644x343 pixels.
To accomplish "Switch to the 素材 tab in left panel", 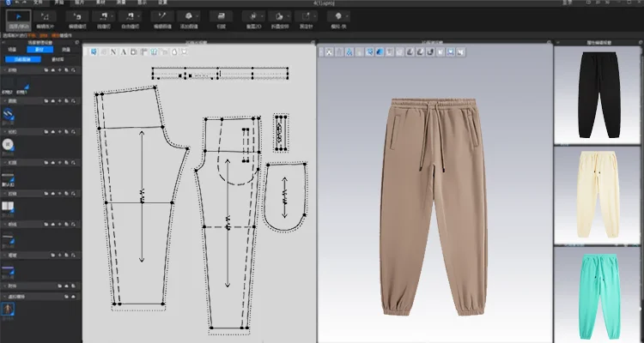I will (x=40, y=50).
